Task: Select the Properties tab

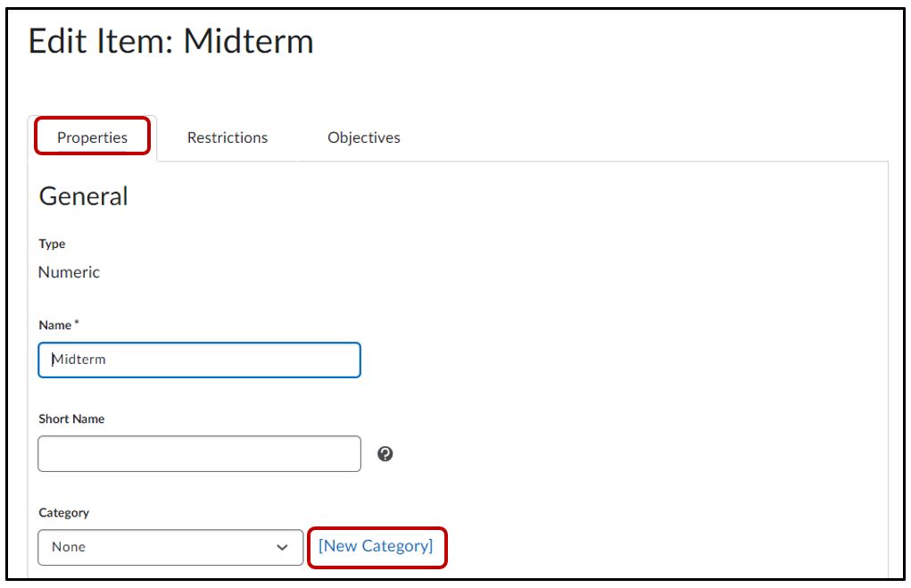Action: (x=92, y=138)
